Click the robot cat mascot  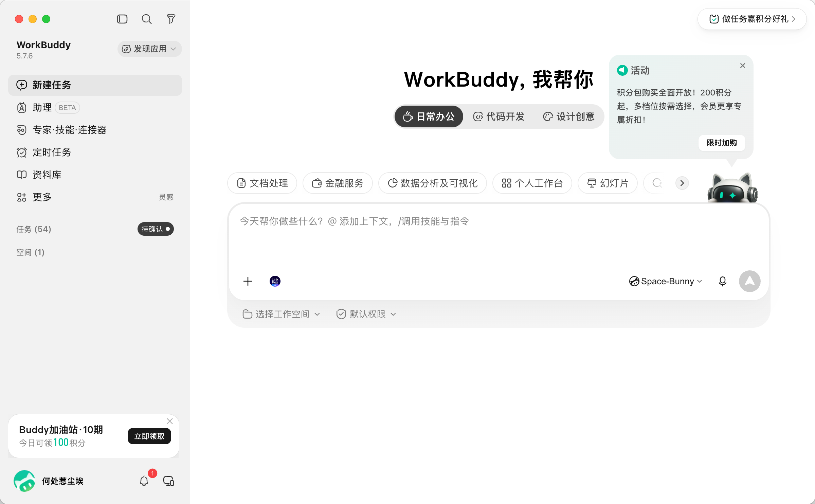point(732,188)
